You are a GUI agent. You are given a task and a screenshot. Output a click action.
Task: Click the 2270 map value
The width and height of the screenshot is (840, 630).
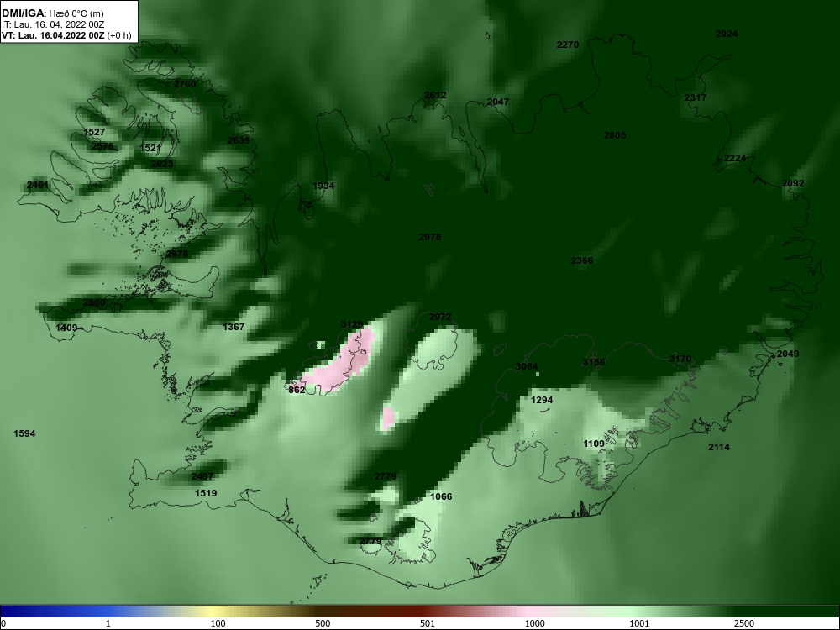coord(568,45)
